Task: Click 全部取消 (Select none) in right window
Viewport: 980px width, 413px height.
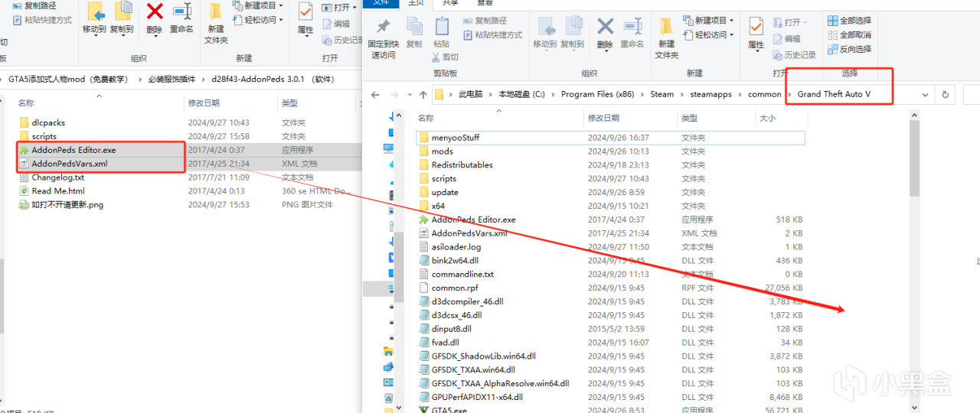Action: click(849, 34)
